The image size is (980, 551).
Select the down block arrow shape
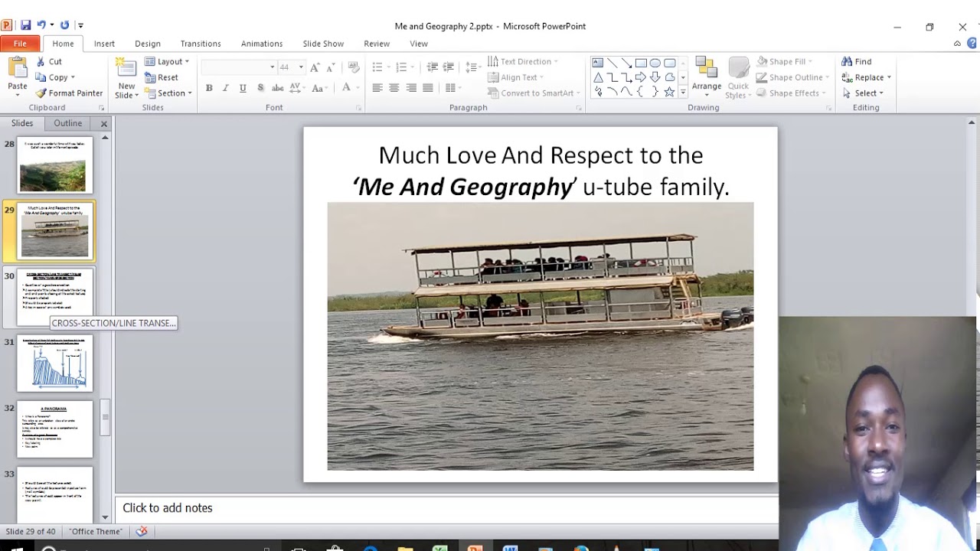point(655,77)
